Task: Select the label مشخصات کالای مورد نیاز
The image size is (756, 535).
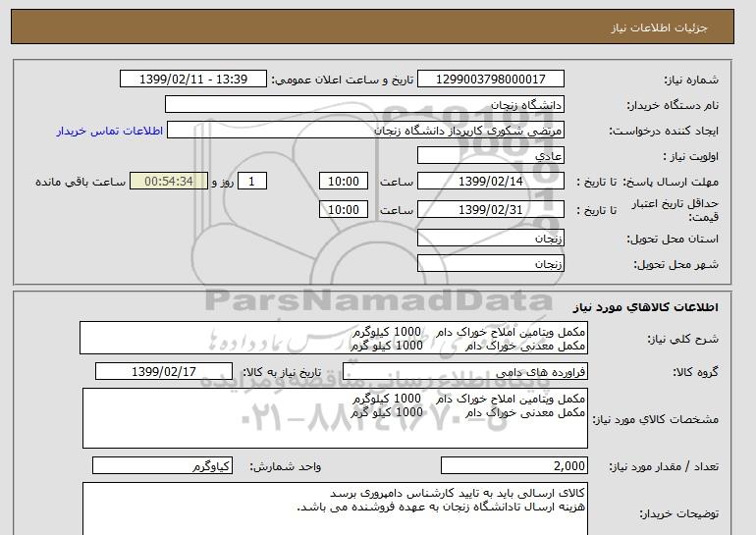Action: click(x=655, y=419)
